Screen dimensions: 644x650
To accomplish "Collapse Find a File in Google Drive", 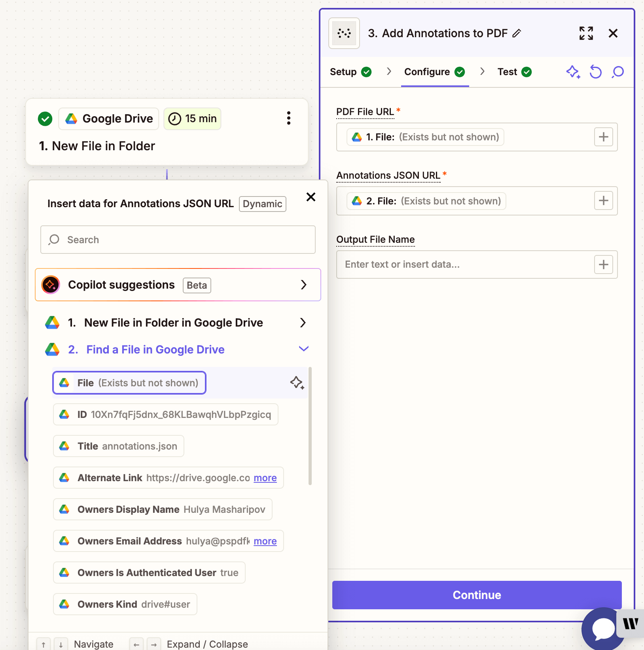I will (303, 349).
